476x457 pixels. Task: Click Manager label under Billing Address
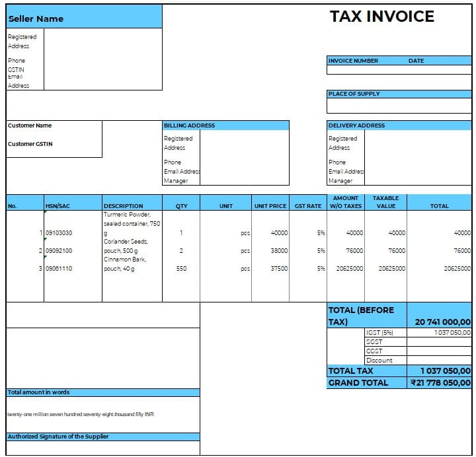176,181
